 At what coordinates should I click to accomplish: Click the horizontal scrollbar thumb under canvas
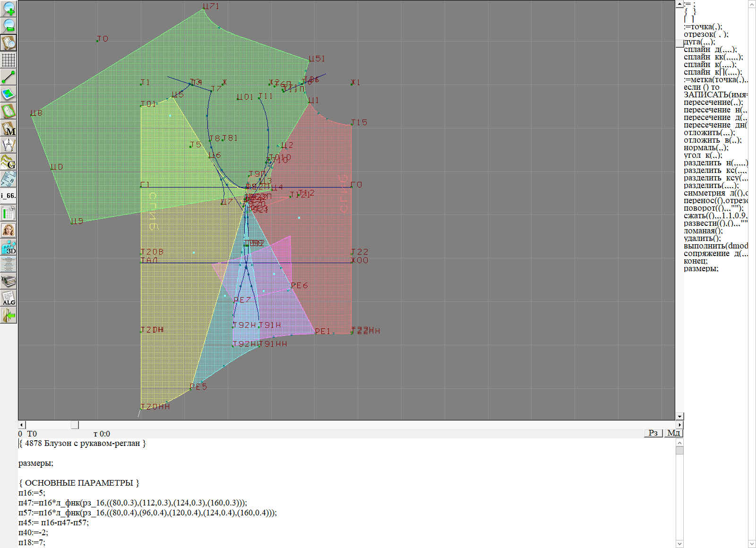tap(75, 425)
